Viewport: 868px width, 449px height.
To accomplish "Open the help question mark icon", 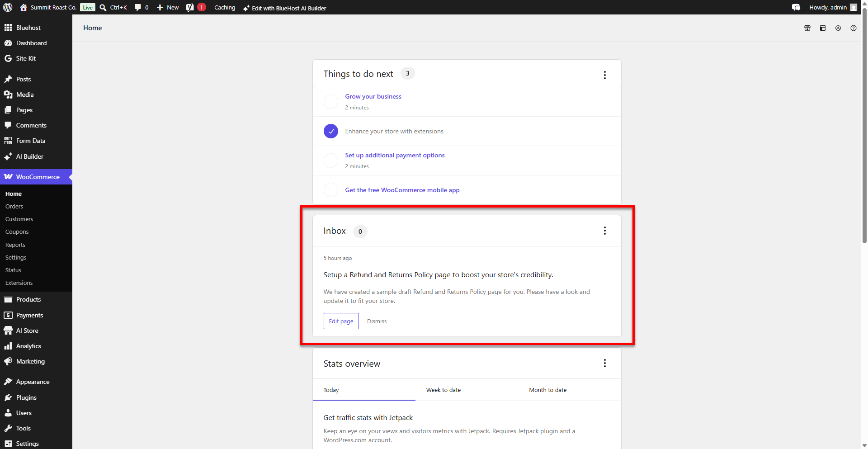I will point(854,28).
